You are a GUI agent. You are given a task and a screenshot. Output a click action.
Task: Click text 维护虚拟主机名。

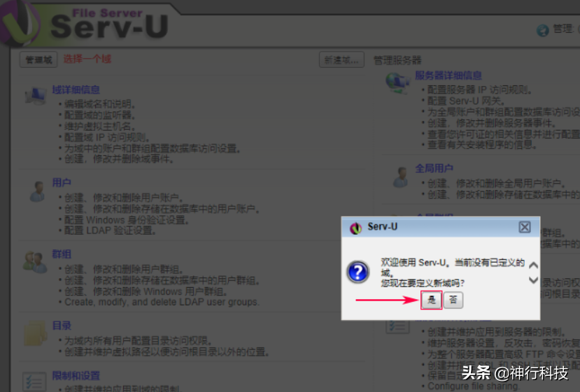100,126
